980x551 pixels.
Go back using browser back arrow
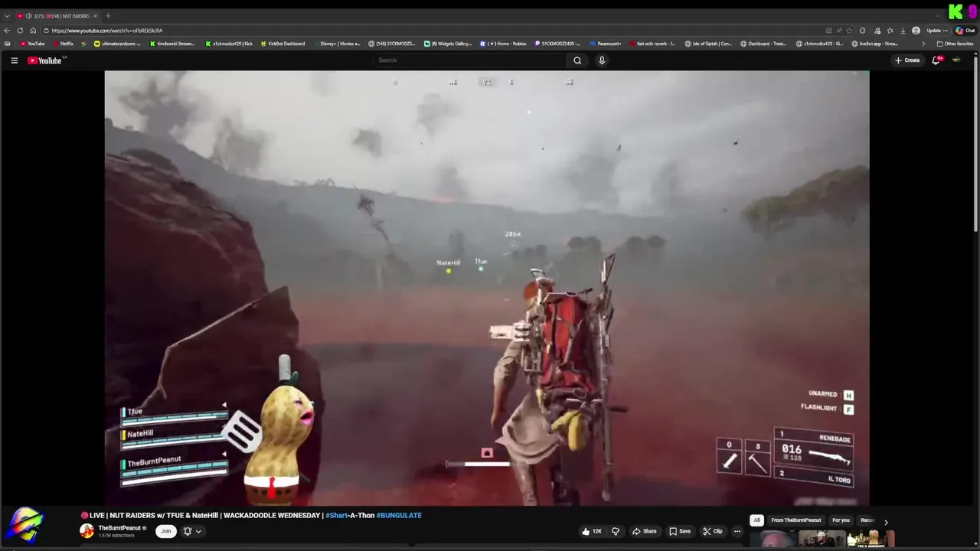click(x=7, y=31)
